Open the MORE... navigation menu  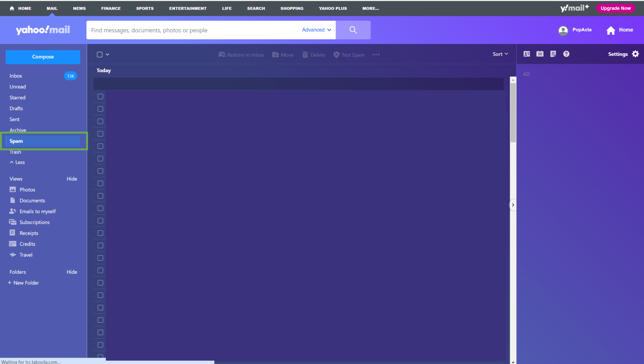371,8
